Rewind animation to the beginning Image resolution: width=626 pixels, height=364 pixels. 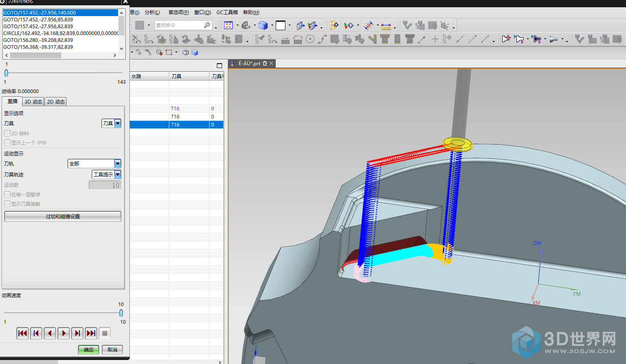click(23, 333)
